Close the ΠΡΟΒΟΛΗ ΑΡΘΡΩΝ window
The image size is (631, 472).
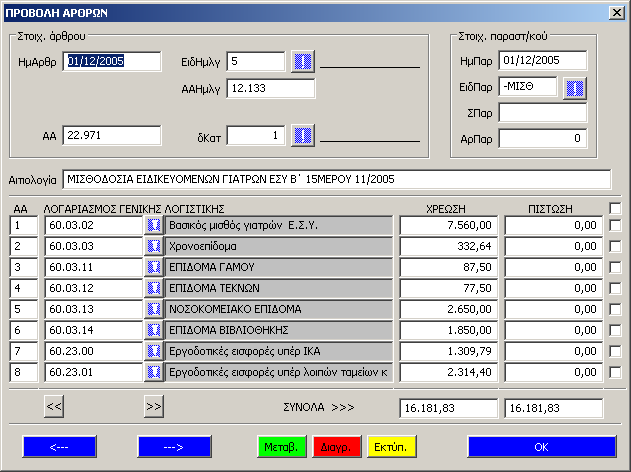(617, 13)
